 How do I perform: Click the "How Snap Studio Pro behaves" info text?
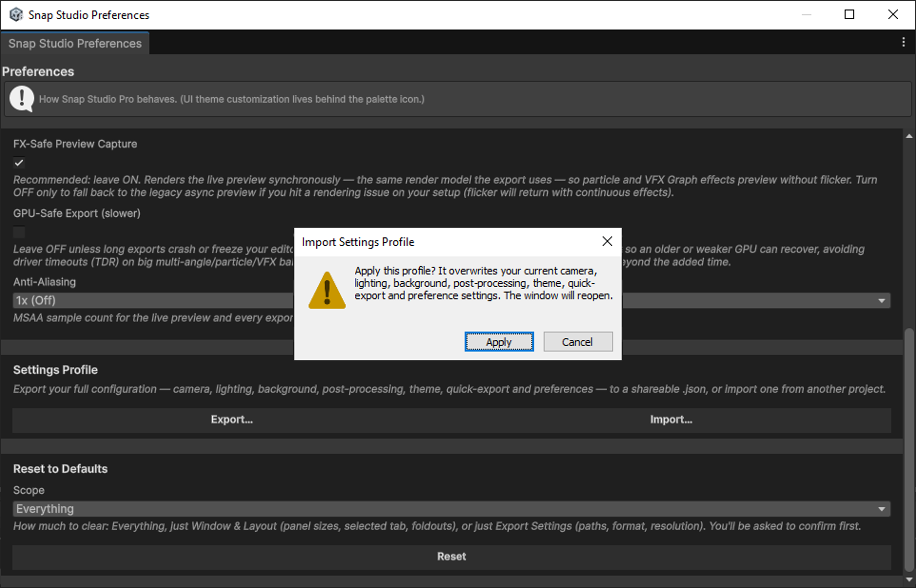pyautogui.click(x=232, y=99)
